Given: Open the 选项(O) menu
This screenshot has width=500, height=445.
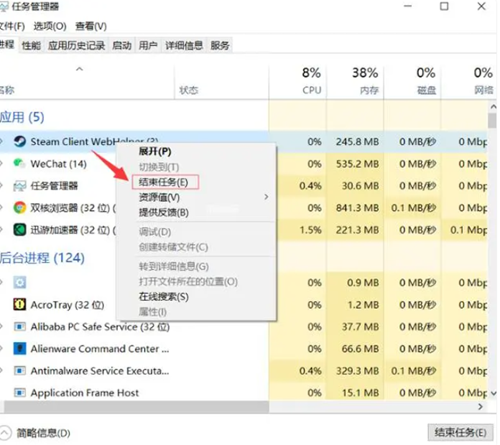Looking at the screenshot, I should click(x=50, y=26).
